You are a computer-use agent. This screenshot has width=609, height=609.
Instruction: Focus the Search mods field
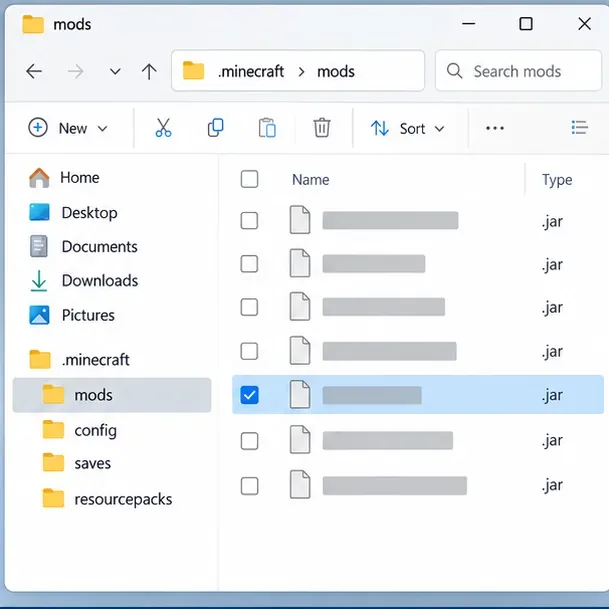(518, 71)
